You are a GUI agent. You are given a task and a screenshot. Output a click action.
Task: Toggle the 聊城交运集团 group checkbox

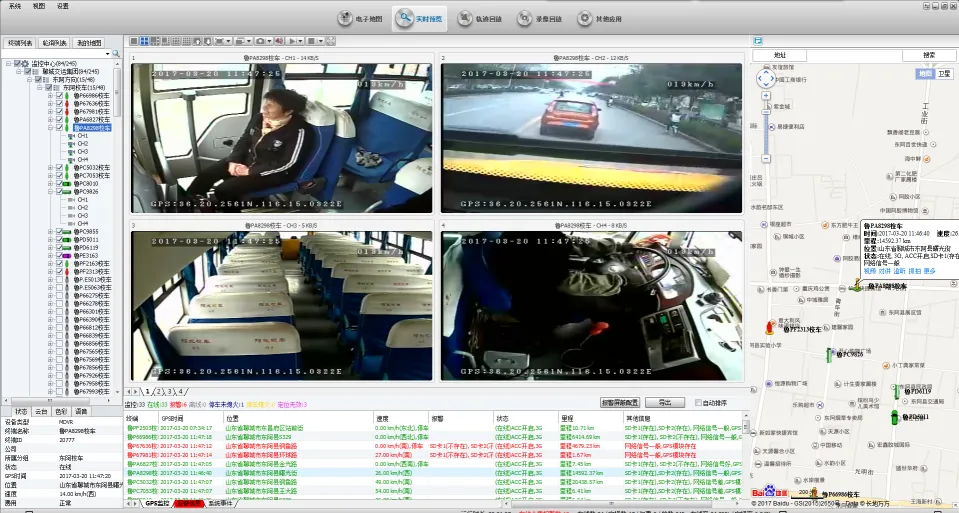(28, 72)
